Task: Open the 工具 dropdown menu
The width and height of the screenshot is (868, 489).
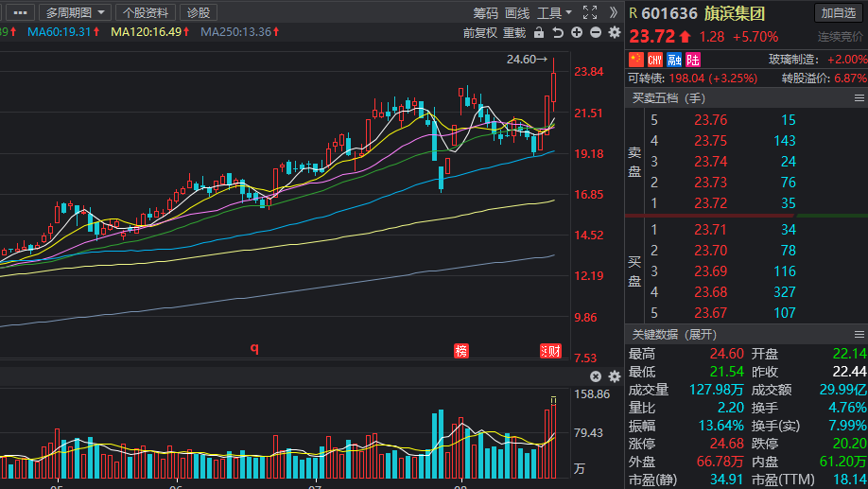Action: click(x=554, y=12)
